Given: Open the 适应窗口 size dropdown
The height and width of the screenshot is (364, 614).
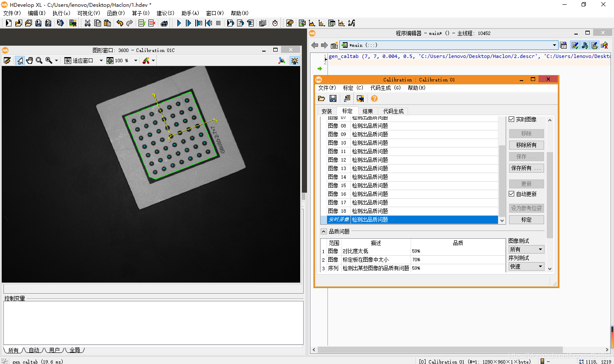Looking at the screenshot, I should pyautogui.click(x=101, y=61).
